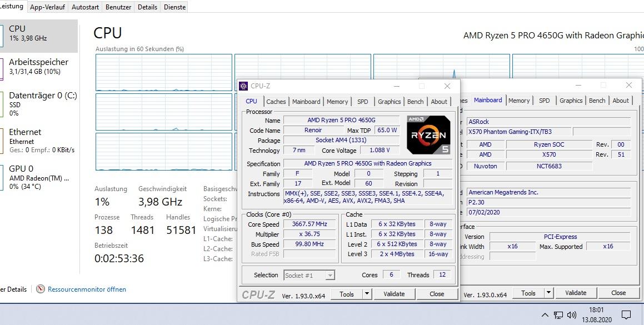Open About tab in rear CPU-Z window

coord(621,100)
